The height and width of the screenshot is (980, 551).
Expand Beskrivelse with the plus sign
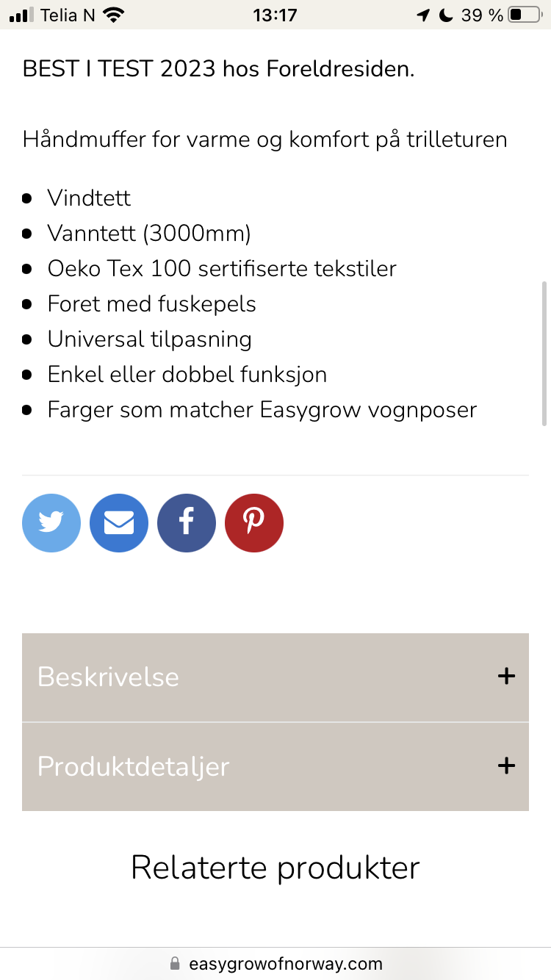506,677
